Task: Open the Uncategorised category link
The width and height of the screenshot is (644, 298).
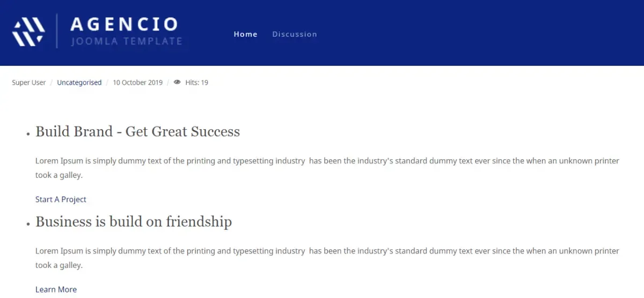Action: (x=79, y=83)
